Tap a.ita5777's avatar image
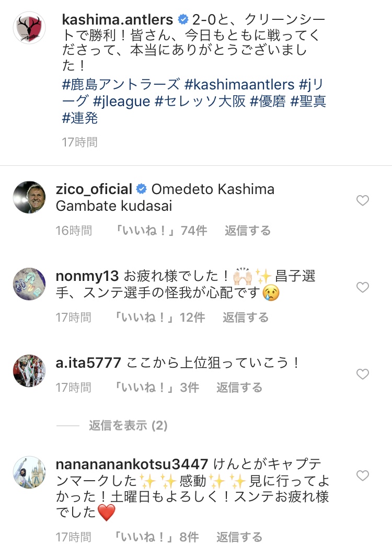 point(29,371)
